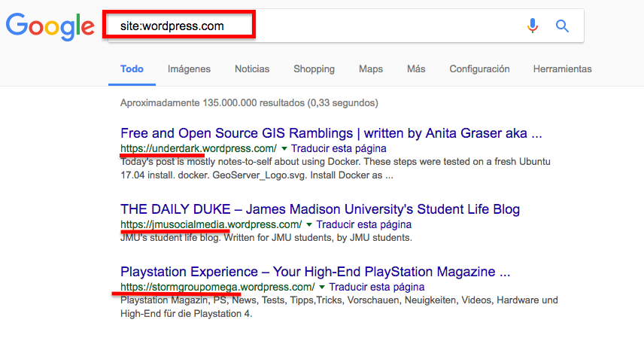Screen dimensions: 644x338
Task: Click the microphone voice search icon
Action: (533, 26)
